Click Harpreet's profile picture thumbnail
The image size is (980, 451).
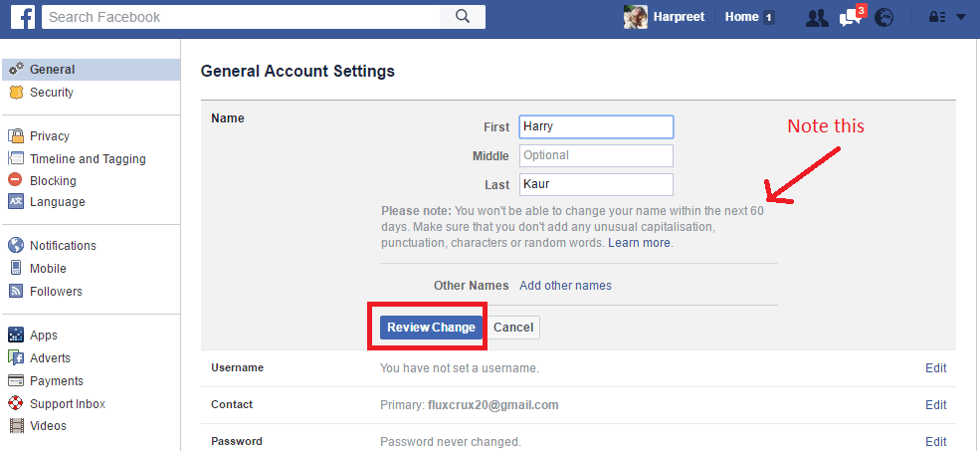pyautogui.click(x=636, y=17)
